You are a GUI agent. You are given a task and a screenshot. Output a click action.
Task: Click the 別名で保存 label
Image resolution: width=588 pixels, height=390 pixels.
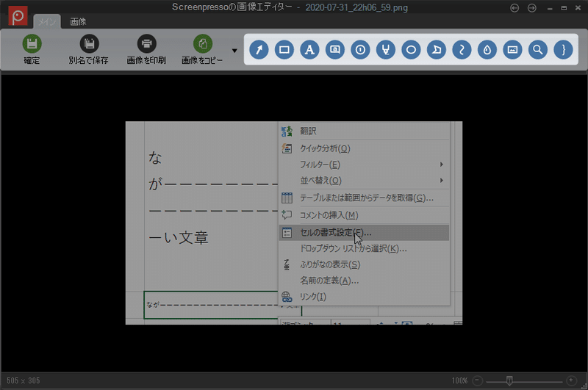(88, 60)
